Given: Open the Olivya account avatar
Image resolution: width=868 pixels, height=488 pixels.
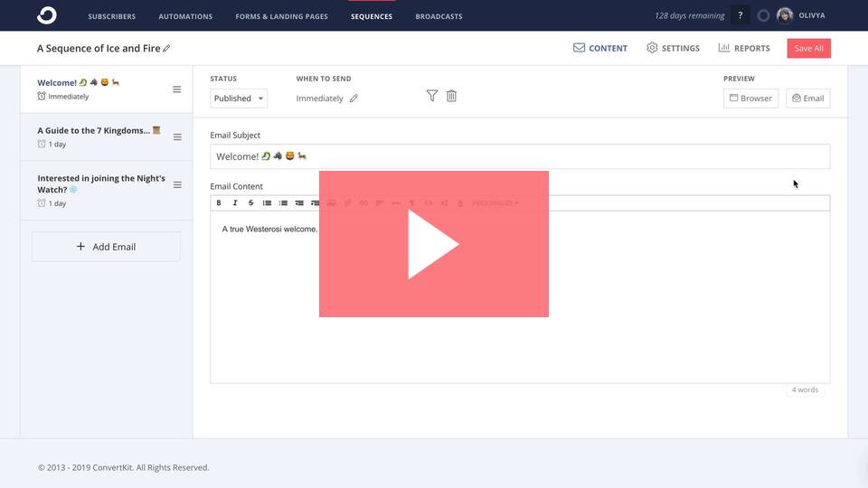Looking at the screenshot, I should coord(785,15).
